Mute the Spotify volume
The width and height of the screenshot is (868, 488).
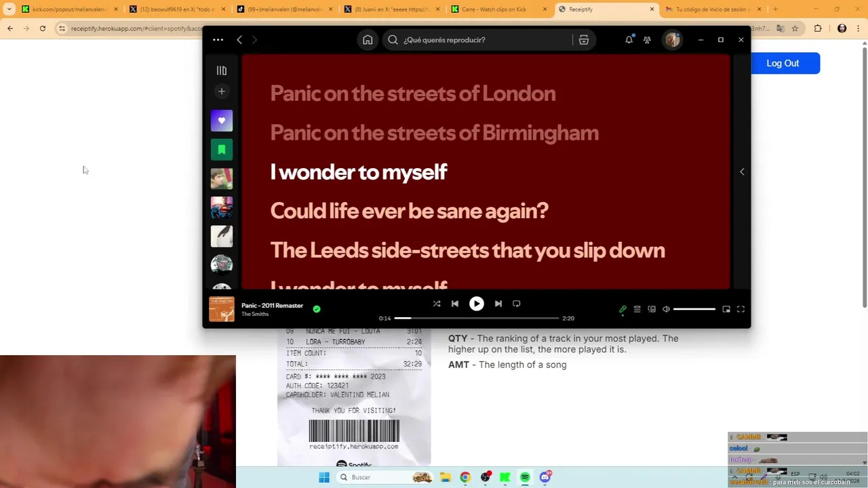pyautogui.click(x=666, y=310)
